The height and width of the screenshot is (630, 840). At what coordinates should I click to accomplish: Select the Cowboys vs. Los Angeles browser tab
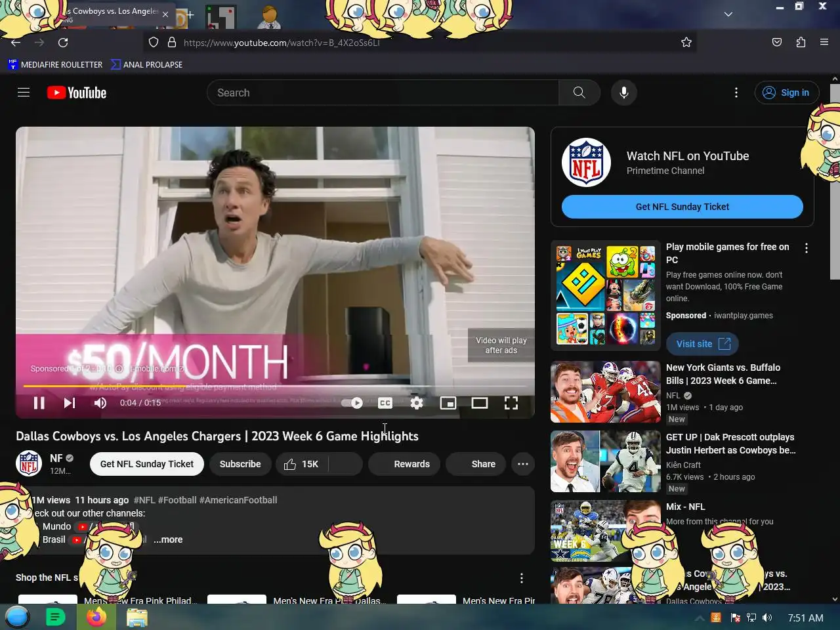[112, 14]
